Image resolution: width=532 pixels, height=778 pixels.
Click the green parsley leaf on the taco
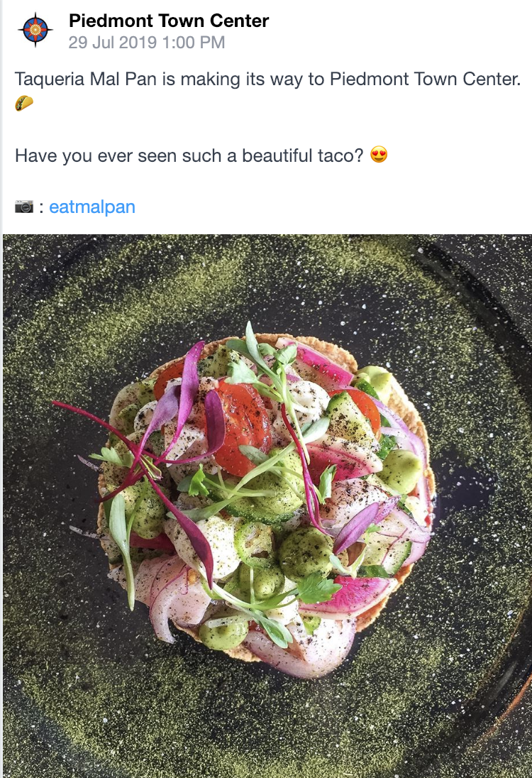click(316, 588)
